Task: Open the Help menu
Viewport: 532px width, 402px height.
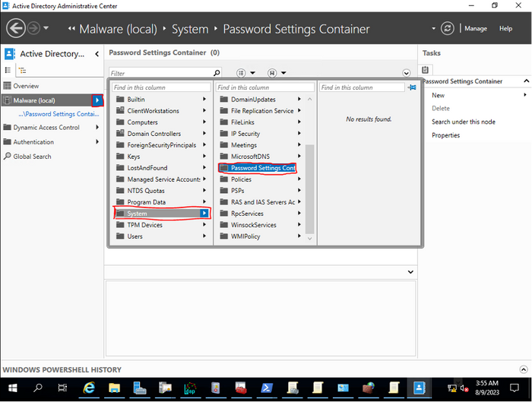Action: point(505,28)
